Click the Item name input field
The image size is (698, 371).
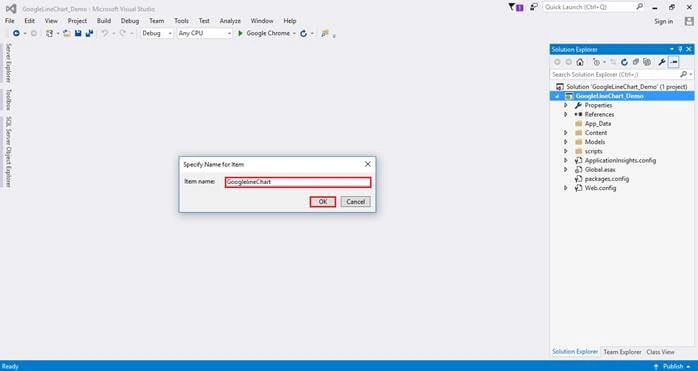click(x=298, y=182)
